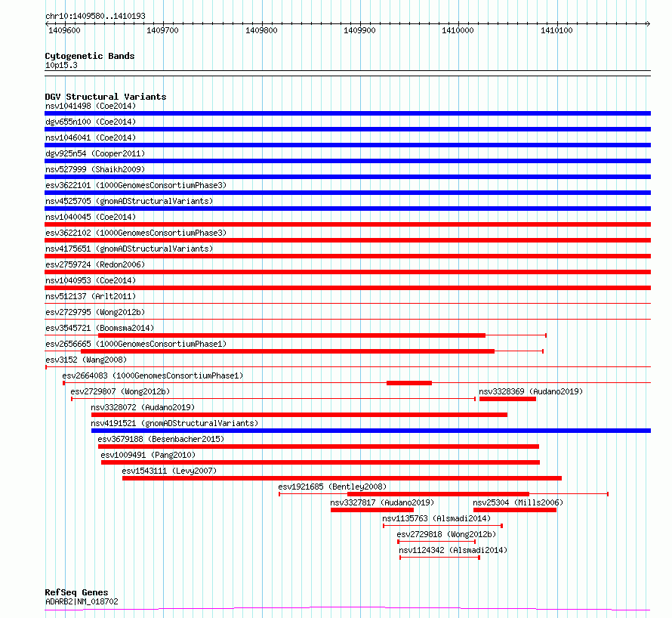Click the red bar of esv3679188
The width and height of the screenshot is (672, 618).
pyautogui.click(x=319, y=447)
